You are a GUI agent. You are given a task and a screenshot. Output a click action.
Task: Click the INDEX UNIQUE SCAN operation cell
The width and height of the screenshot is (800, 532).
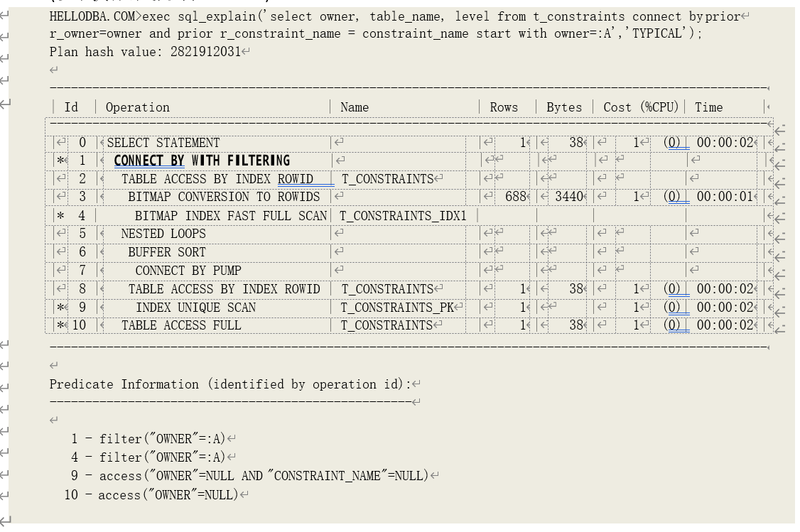(195, 308)
